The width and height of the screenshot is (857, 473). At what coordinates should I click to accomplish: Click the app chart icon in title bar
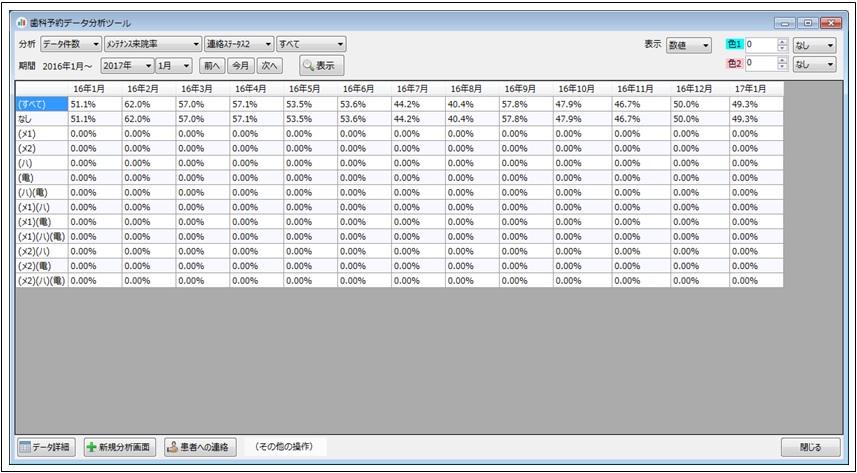[22, 24]
